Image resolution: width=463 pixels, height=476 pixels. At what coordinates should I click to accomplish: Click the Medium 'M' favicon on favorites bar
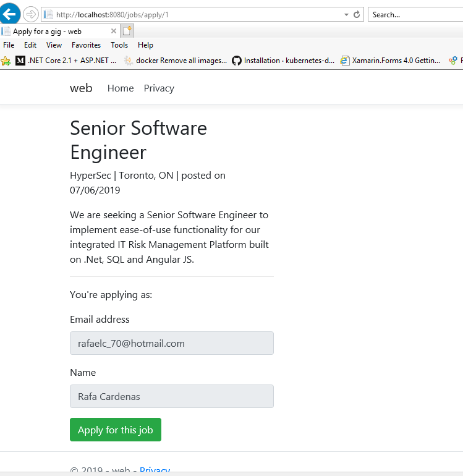[20, 61]
